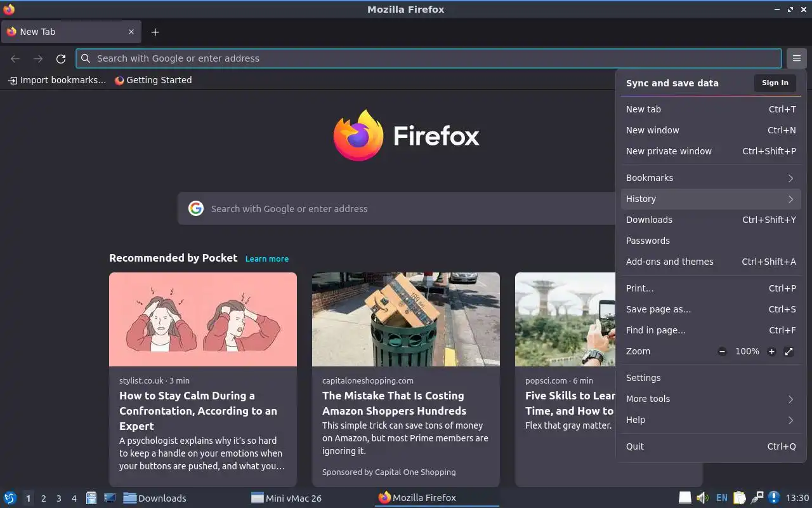The height and width of the screenshot is (508, 812).
Task: Open Passwords from the menu
Action: click(x=710, y=241)
